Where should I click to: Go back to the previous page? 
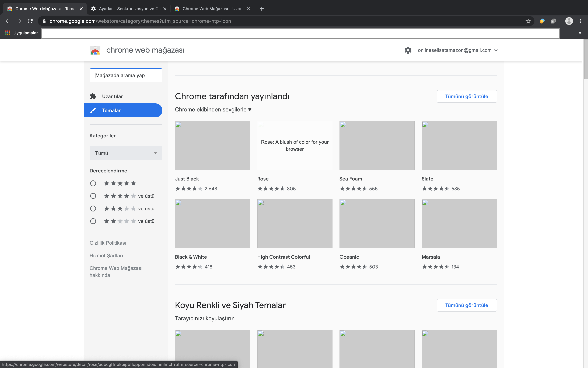8,21
